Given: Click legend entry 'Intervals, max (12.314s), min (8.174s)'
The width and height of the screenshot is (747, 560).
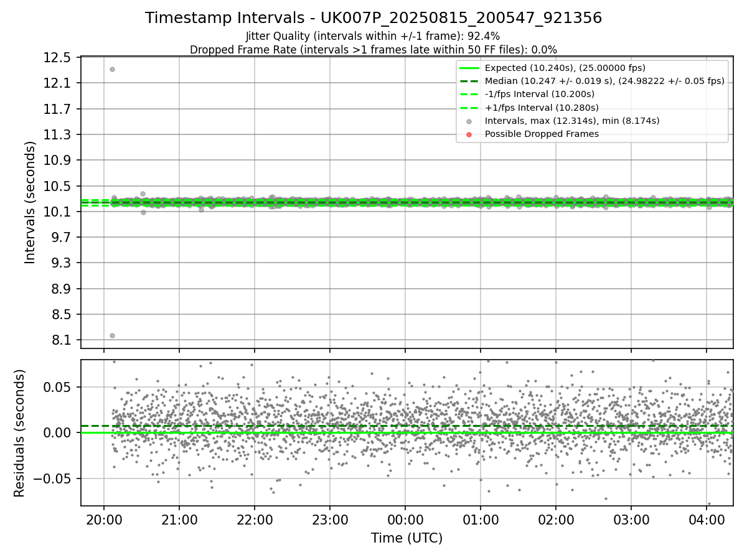Looking at the screenshot, I should click(572, 121).
